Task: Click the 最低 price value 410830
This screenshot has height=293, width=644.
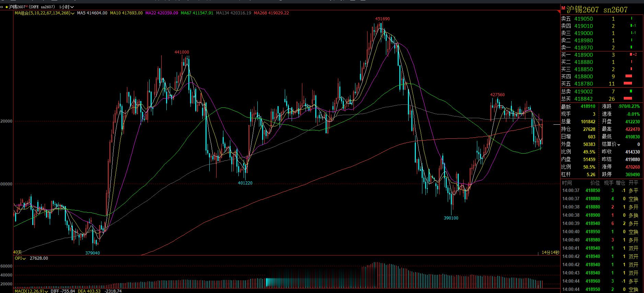Action: (633, 137)
